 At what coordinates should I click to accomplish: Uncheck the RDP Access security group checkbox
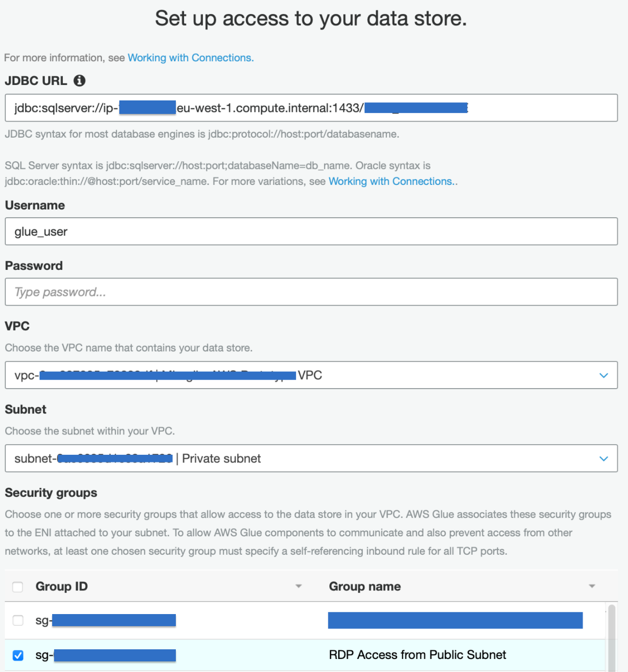click(18, 655)
